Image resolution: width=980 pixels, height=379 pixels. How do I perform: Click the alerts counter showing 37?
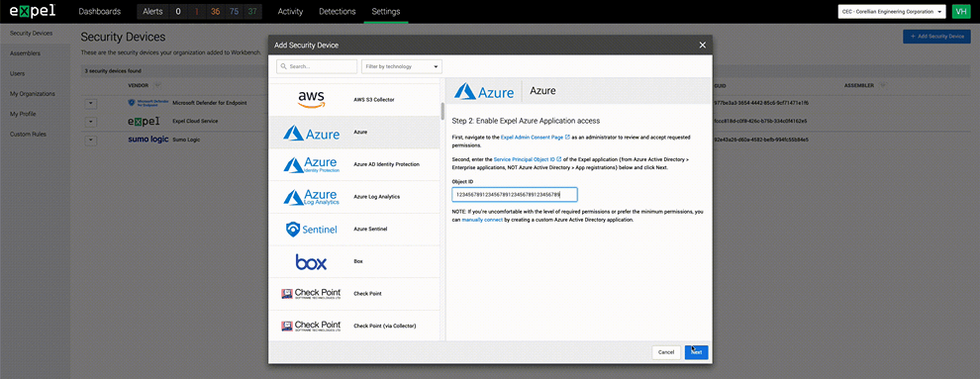point(252,11)
